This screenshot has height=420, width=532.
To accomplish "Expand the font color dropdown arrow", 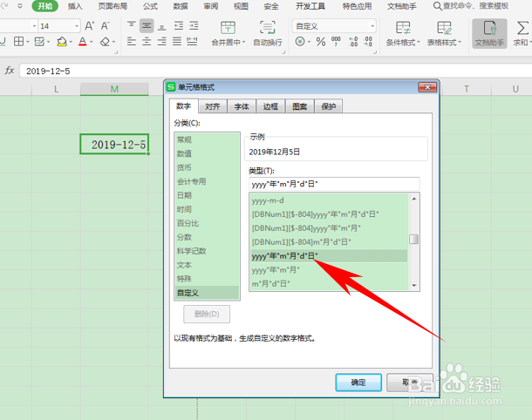I will pos(92,42).
